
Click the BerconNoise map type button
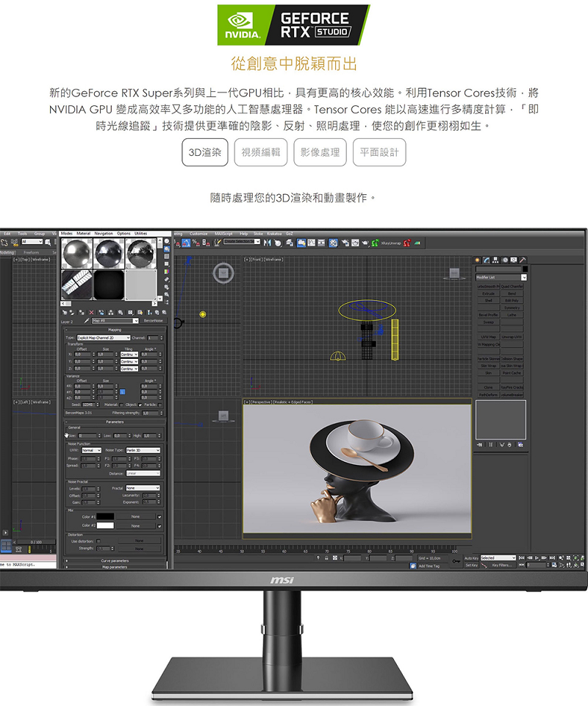154,321
